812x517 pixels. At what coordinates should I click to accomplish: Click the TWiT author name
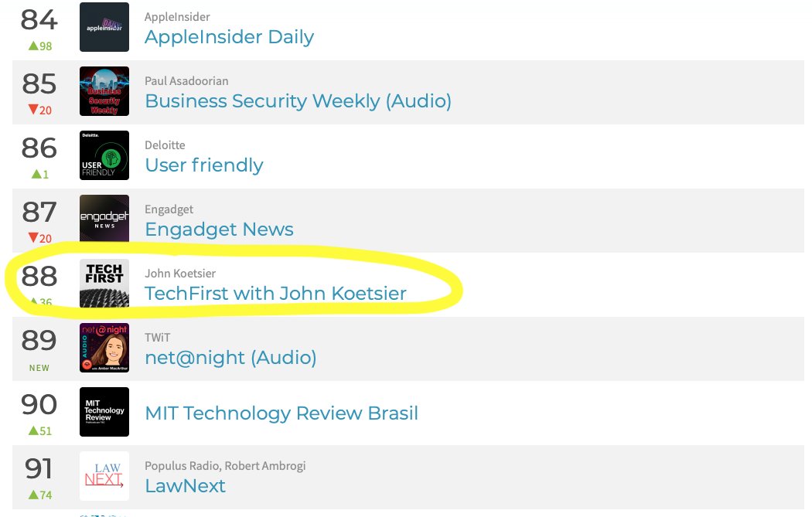coord(158,338)
